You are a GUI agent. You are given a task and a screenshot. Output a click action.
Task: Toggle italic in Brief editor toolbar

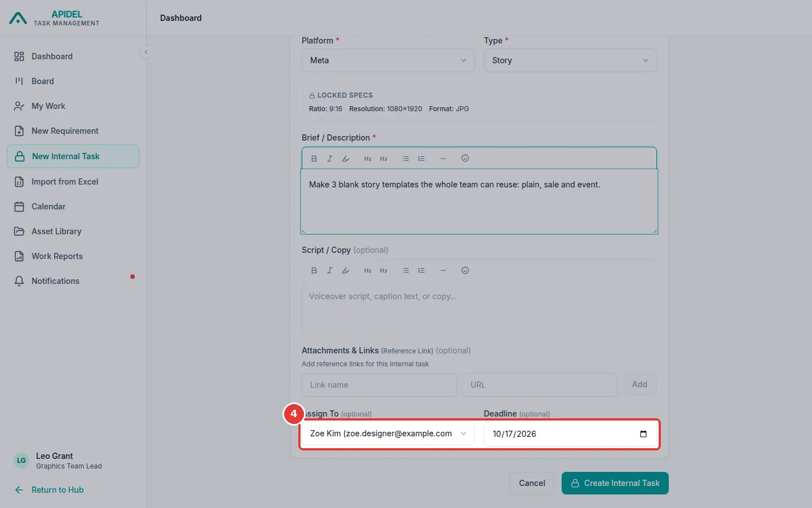330,159
